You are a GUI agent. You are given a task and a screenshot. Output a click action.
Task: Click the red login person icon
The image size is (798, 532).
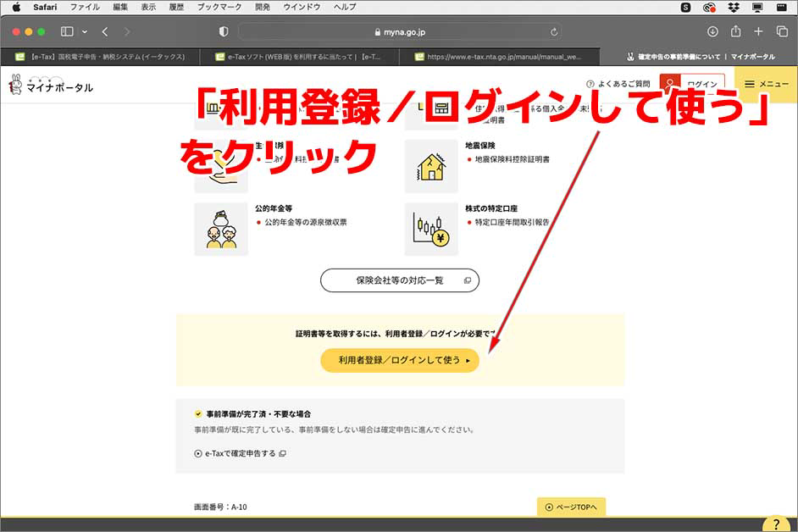[x=671, y=85]
